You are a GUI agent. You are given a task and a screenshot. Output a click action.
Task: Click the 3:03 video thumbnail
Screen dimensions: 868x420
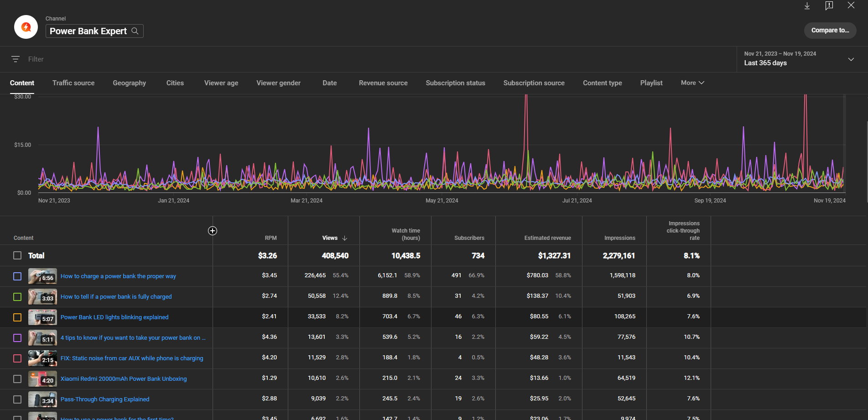[x=42, y=297]
